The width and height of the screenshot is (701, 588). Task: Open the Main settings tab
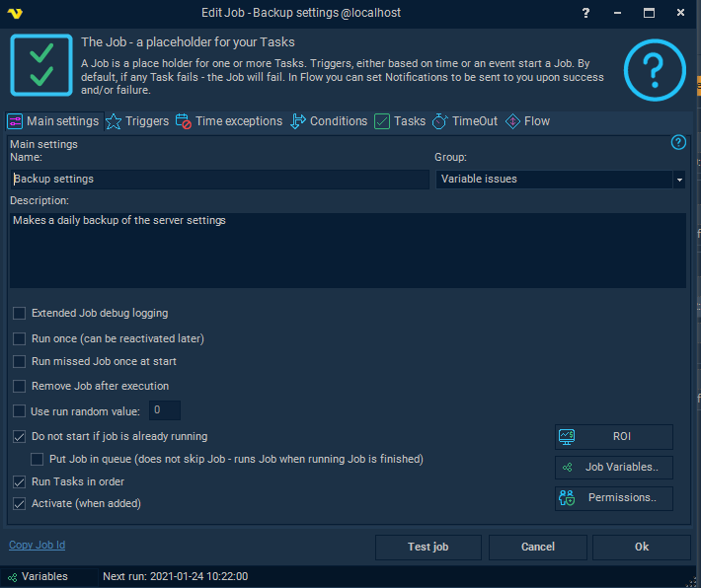pos(52,121)
